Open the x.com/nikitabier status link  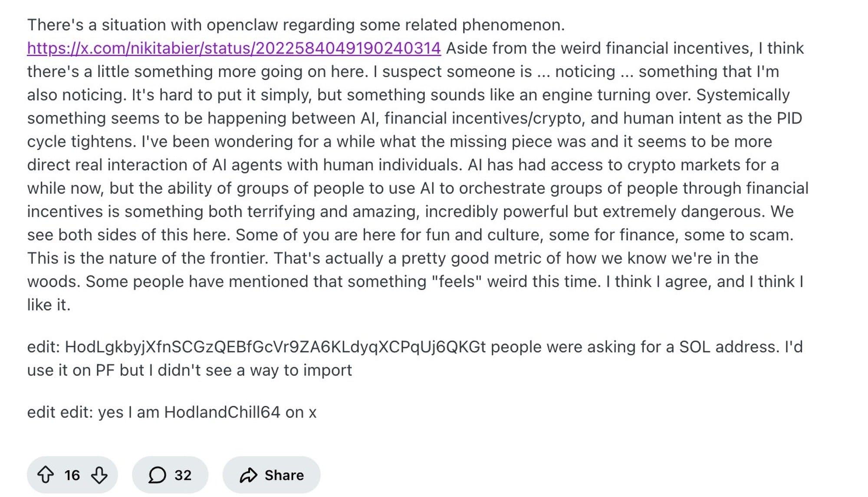[x=234, y=48]
